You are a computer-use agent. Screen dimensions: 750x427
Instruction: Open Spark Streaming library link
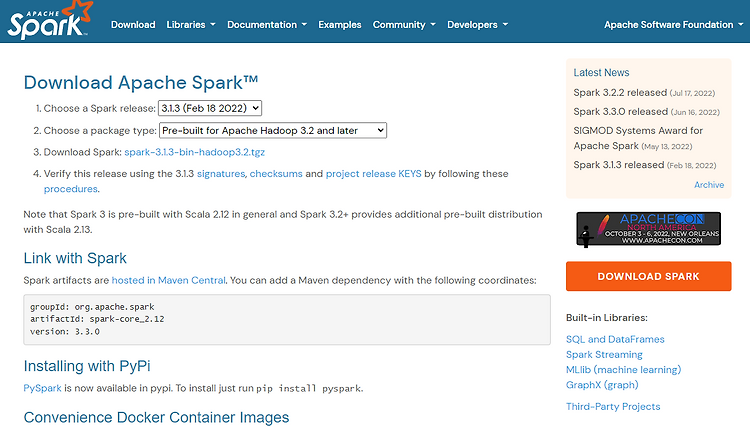point(604,355)
